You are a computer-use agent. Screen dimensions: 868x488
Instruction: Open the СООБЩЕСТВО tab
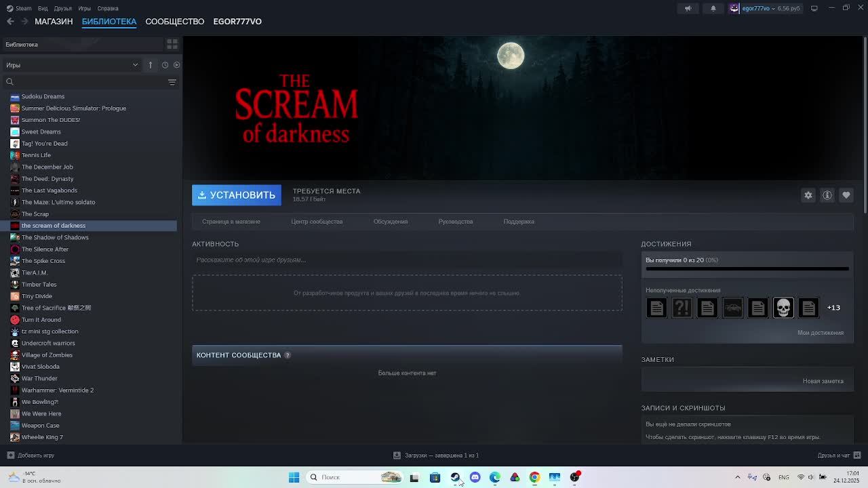[175, 22]
